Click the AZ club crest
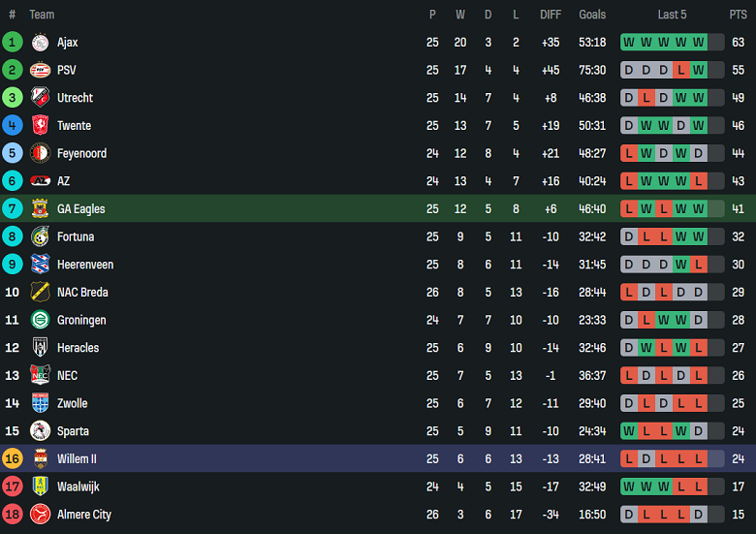 click(x=40, y=181)
